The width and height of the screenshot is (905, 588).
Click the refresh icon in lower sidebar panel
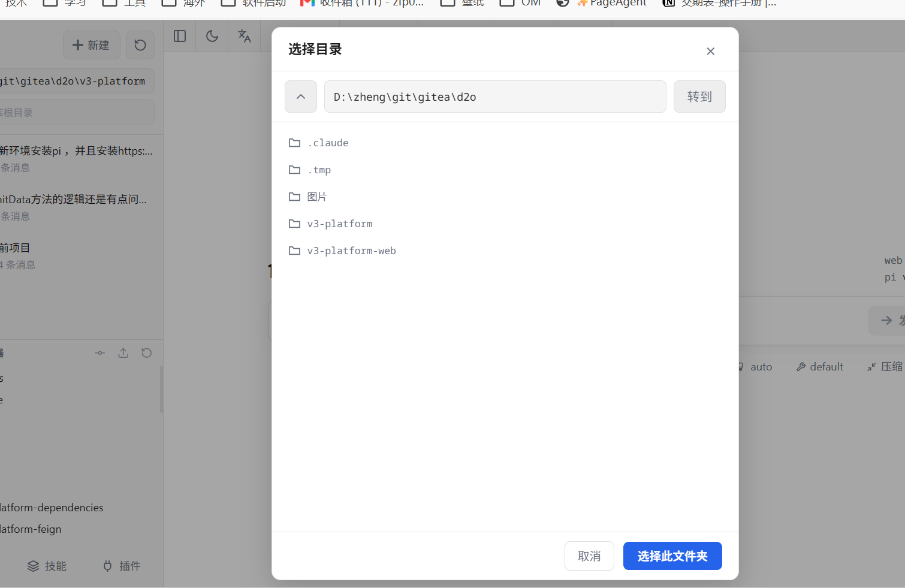coord(146,353)
